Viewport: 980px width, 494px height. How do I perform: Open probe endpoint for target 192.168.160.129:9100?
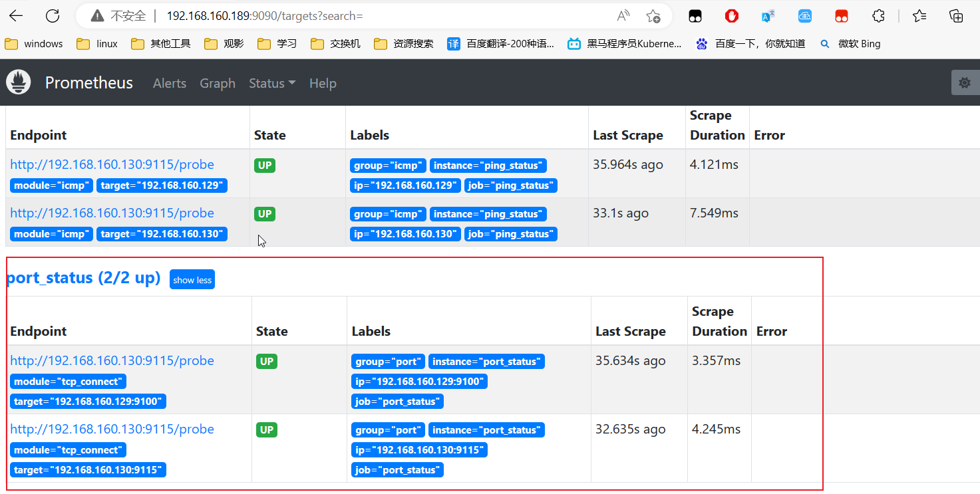coord(112,360)
